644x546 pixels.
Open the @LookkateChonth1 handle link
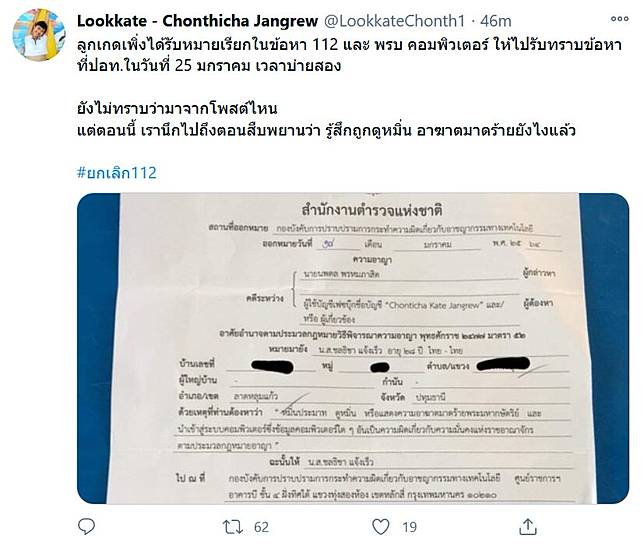[x=394, y=21]
